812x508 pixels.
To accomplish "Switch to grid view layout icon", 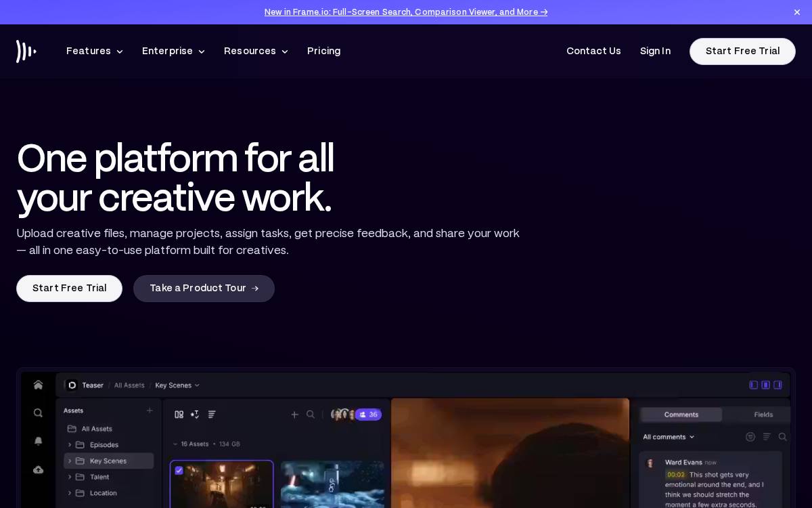I will tap(179, 414).
